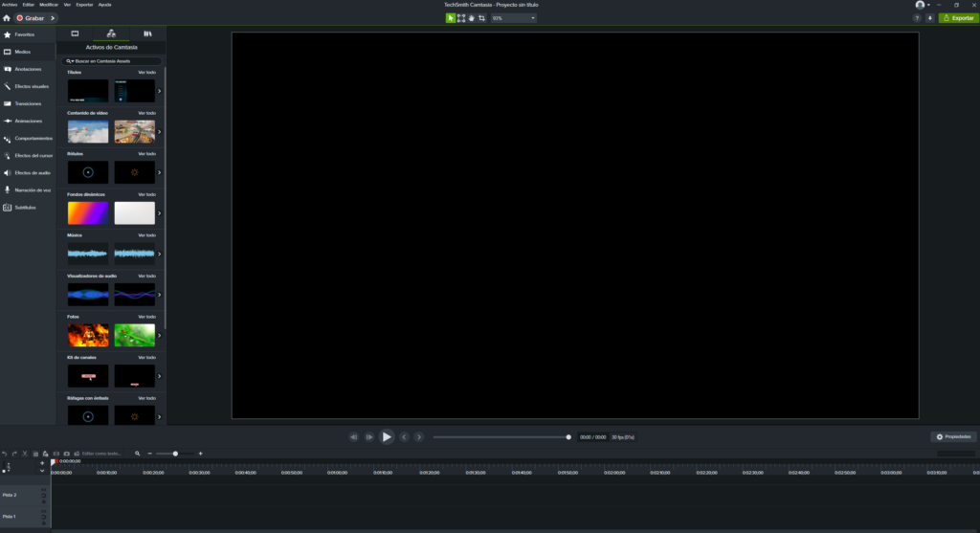This screenshot has width=980, height=533.
Task: Adjust the timeline zoom slider
Action: coord(175,454)
